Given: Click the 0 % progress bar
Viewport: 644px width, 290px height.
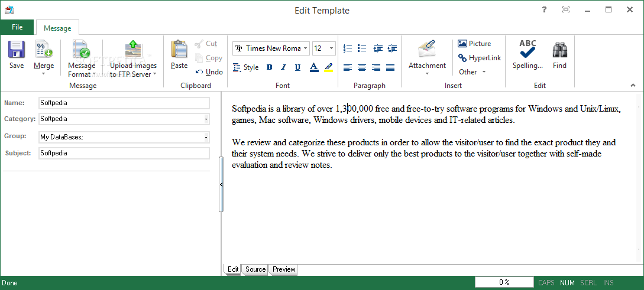Looking at the screenshot, I should click(504, 282).
